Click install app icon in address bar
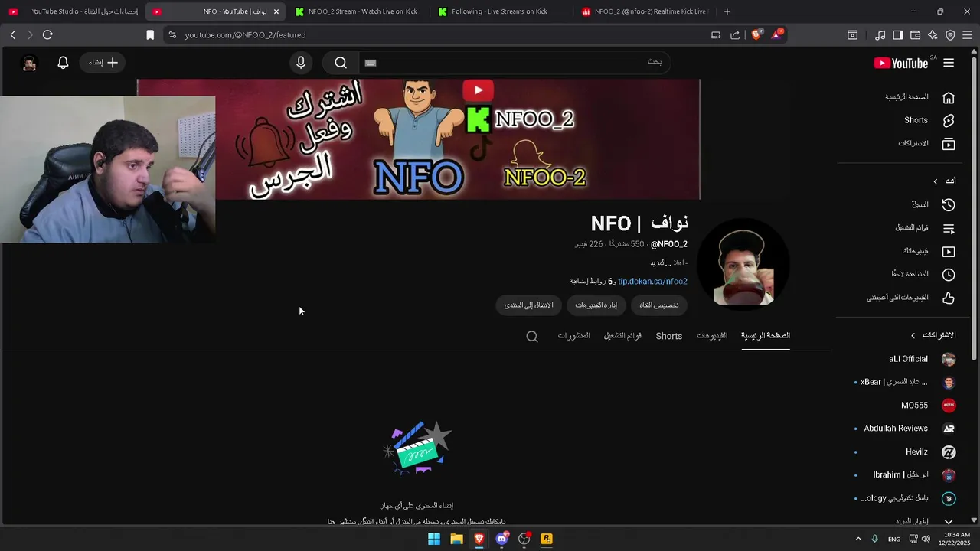This screenshot has width=980, height=551. (x=716, y=34)
